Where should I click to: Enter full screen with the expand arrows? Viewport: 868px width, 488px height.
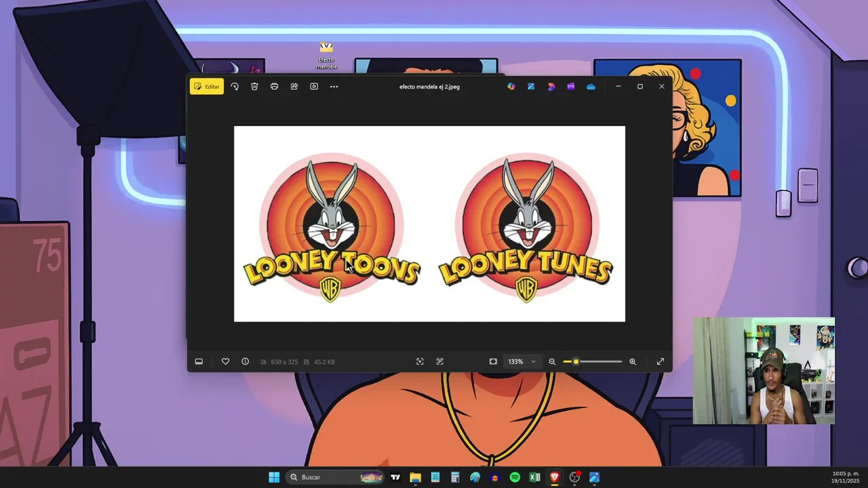(660, 362)
